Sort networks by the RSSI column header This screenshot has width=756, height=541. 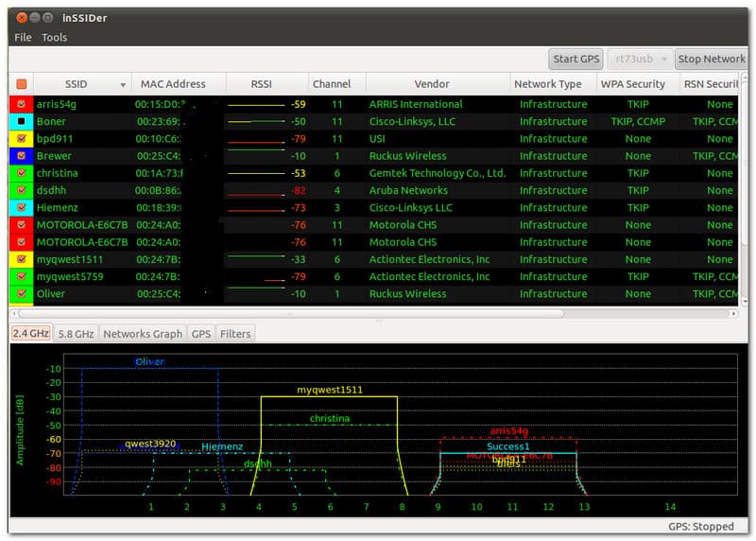(x=261, y=84)
